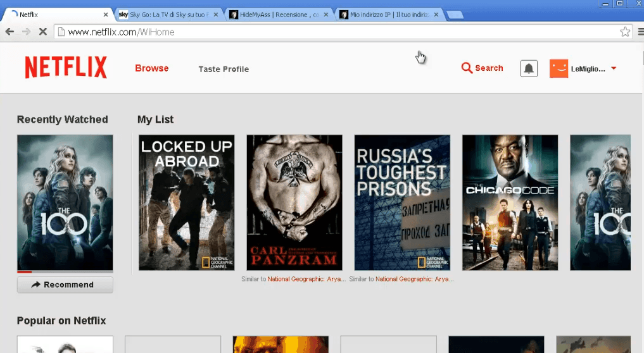Open a new browser tab
Image resolution: width=644 pixels, height=353 pixels.
coord(455,15)
